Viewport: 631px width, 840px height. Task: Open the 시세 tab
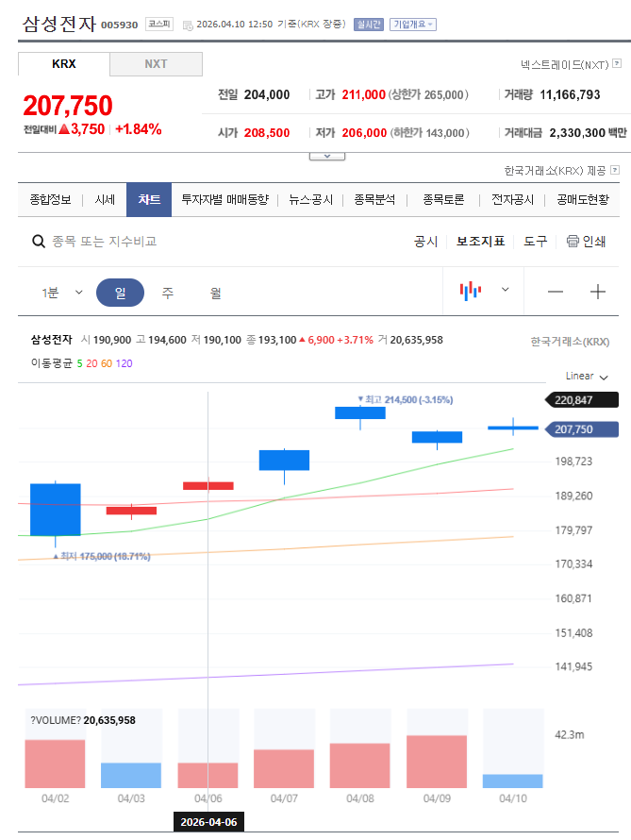tap(105, 200)
